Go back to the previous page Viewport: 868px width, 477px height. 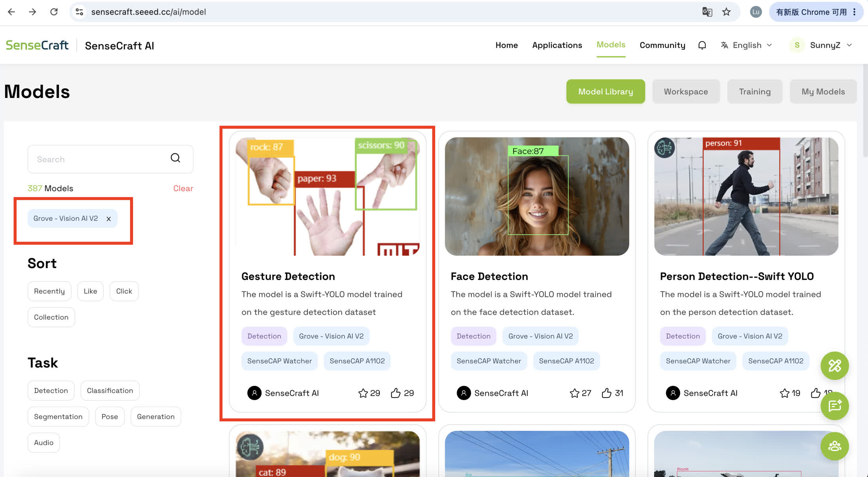tap(11, 12)
